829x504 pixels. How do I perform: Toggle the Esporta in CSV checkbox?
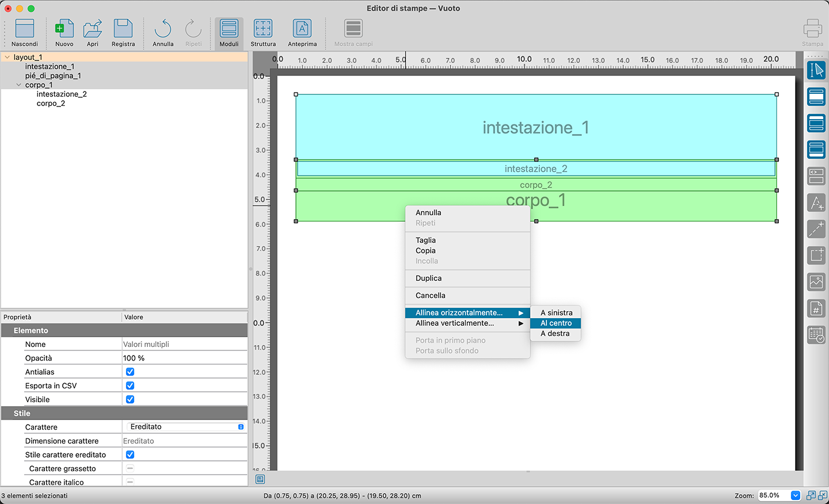point(130,386)
